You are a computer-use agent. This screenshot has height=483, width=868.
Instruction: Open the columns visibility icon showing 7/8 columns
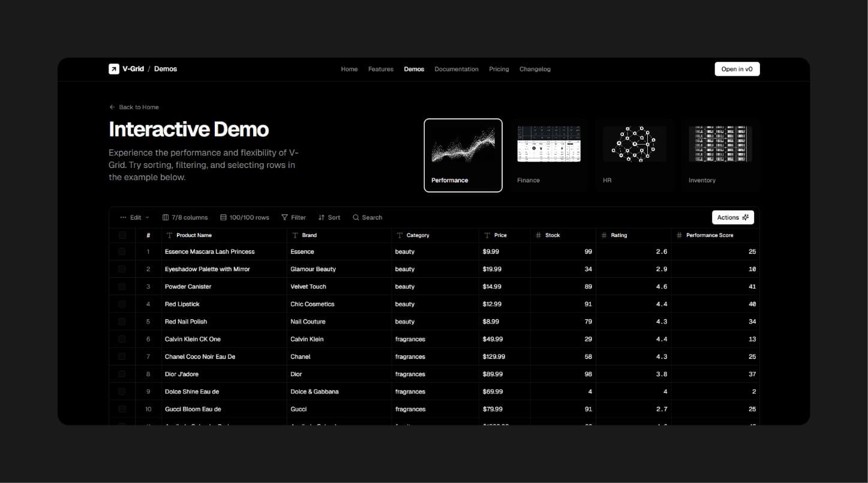[x=166, y=218]
